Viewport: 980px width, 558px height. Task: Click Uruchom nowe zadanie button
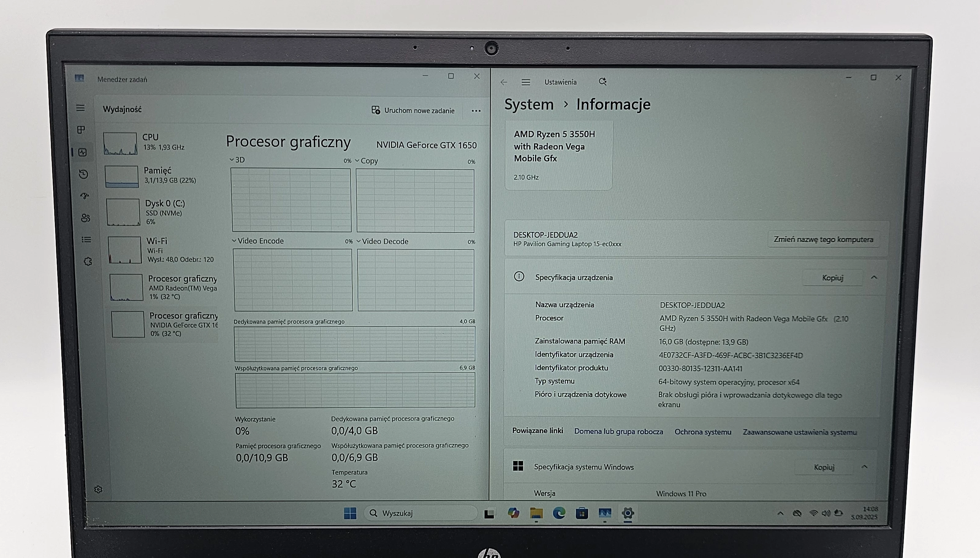(413, 110)
